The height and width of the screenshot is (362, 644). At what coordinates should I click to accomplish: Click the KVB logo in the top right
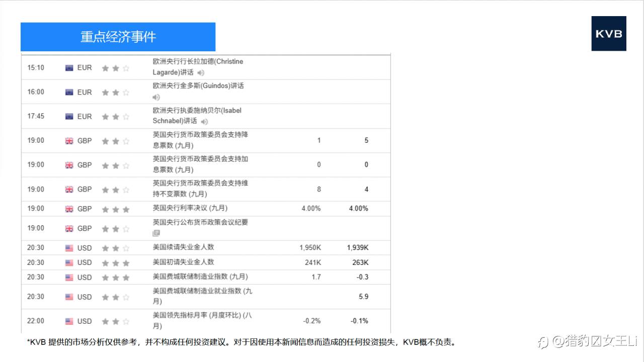pos(609,34)
